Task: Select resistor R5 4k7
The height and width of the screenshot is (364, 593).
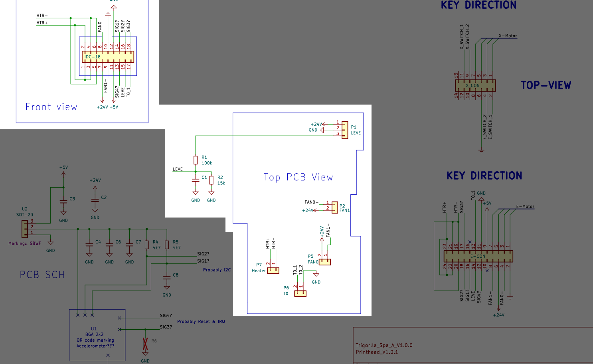Action: click(167, 244)
